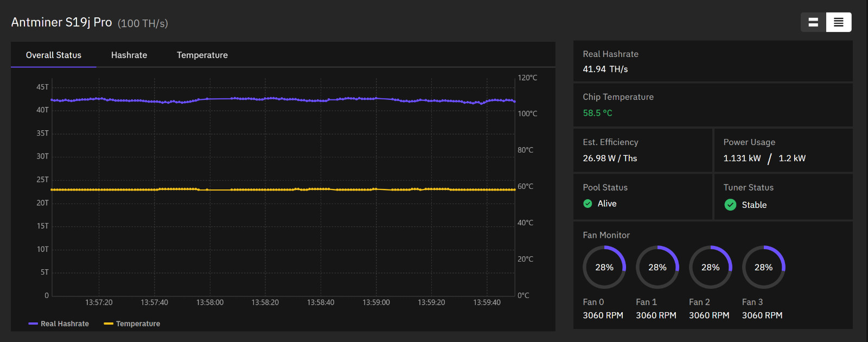Viewport: 868px width, 342px height.
Task: Switch to the Temperature tab
Action: 202,55
